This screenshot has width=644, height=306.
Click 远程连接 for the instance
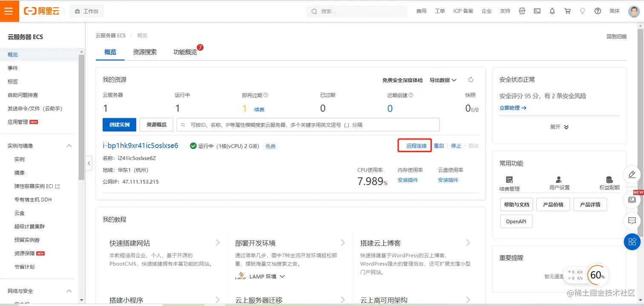[417, 146]
